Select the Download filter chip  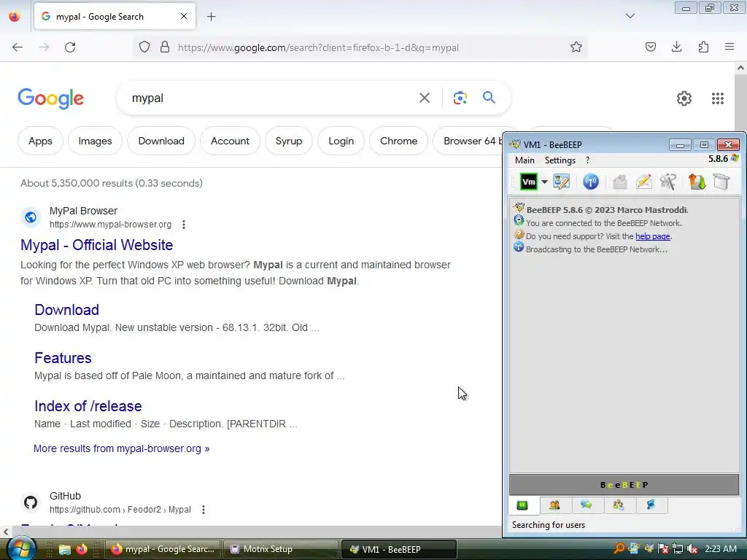pyautogui.click(x=161, y=141)
